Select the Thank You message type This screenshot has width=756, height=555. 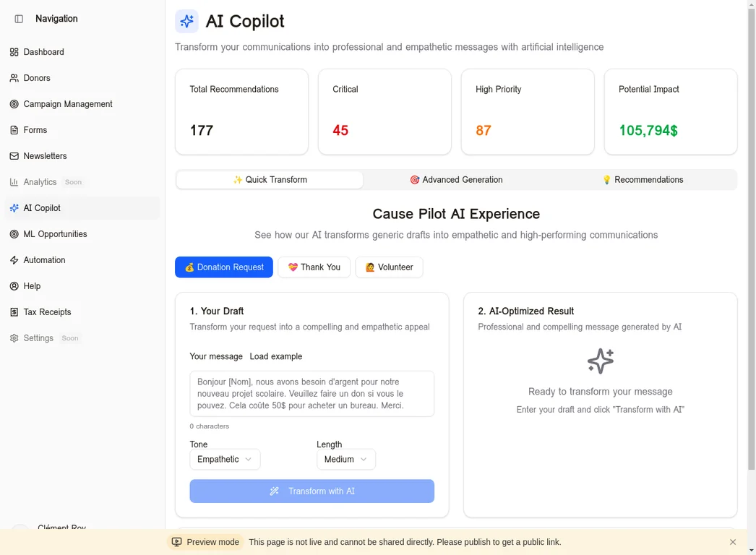coord(314,267)
